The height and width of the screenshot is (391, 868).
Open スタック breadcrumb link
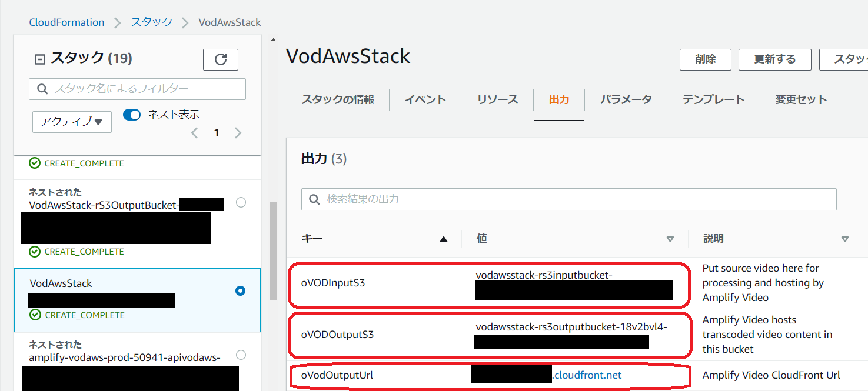point(152,22)
